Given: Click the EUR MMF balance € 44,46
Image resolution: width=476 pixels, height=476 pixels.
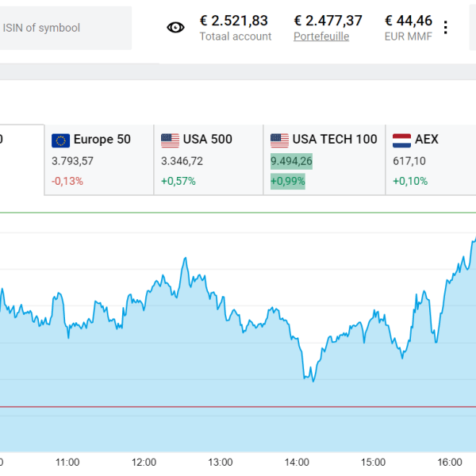Looking at the screenshot, I should click(x=408, y=21).
